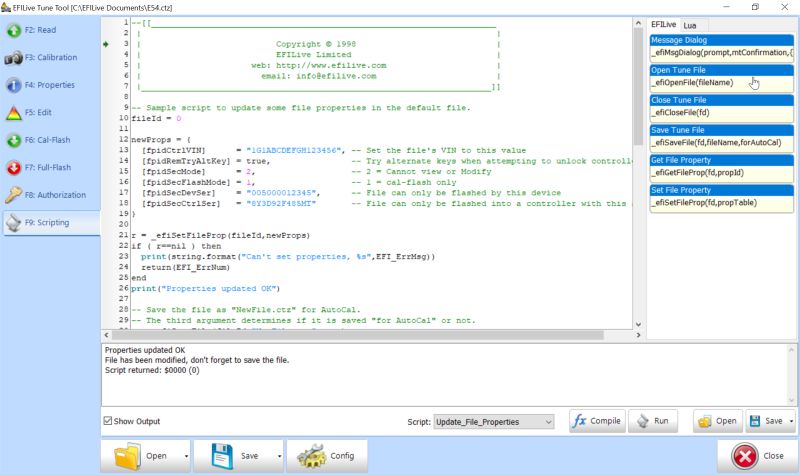Select the Set File Property snippet header
800x475 pixels.
pos(721,190)
